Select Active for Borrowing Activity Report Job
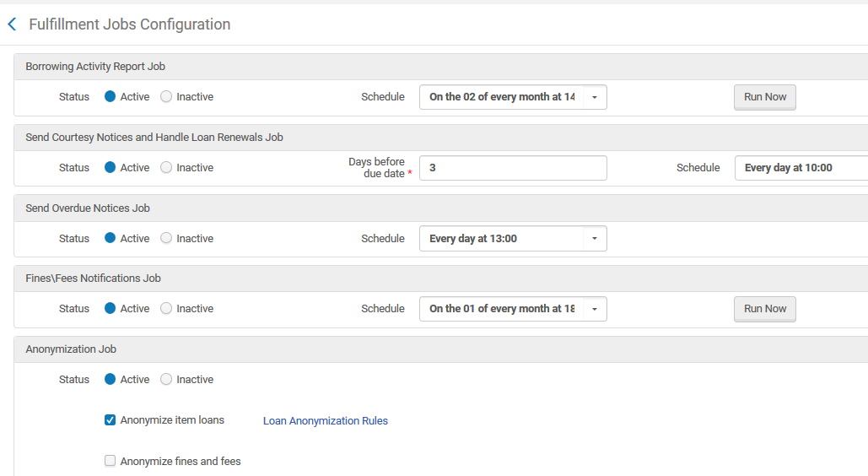Viewport: 868px width, 476px height. pyautogui.click(x=110, y=97)
